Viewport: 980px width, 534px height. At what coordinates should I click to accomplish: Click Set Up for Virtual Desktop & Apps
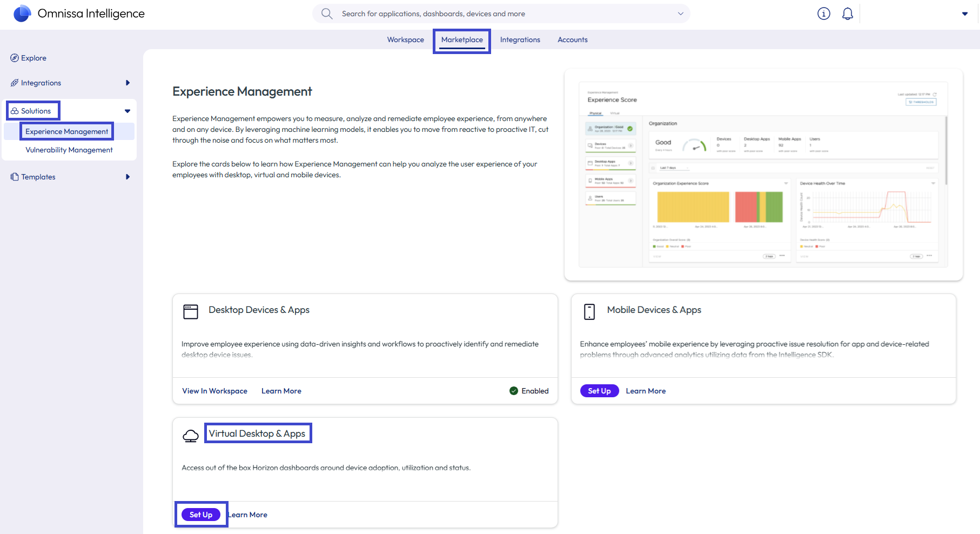tap(201, 515)
